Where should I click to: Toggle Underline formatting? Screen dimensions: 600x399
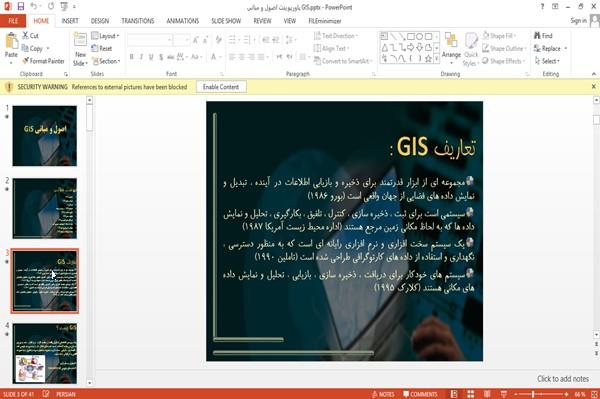[151, 57]
